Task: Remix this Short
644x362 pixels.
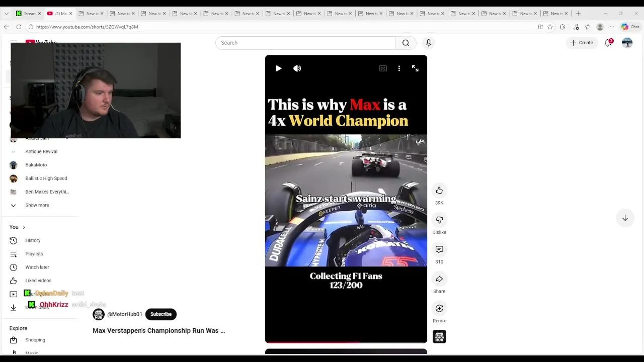Action: (439, 308)
